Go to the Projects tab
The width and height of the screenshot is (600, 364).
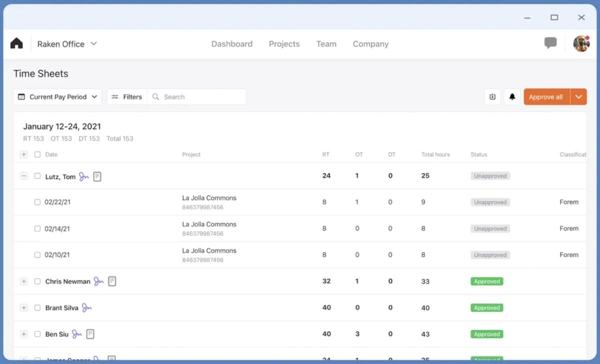284,44
